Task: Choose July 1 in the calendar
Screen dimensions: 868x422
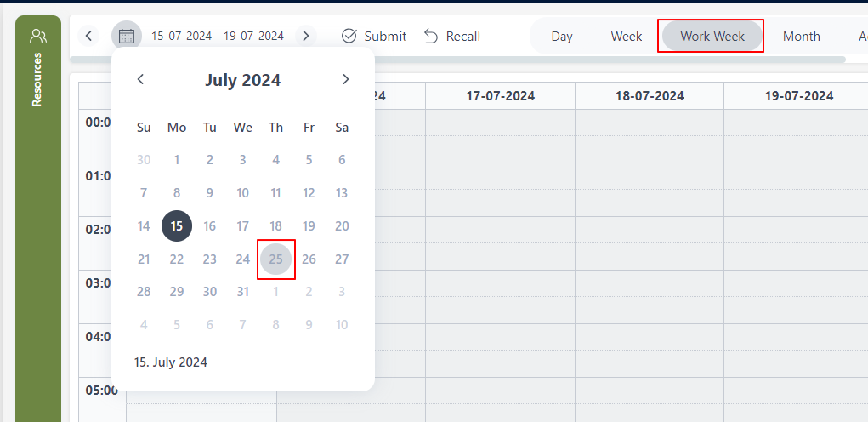Action: 177,160
